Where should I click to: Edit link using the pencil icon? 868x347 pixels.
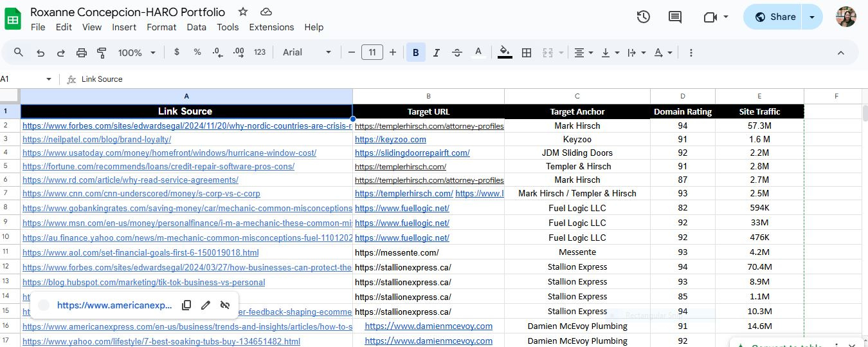(x=206, y=305)
